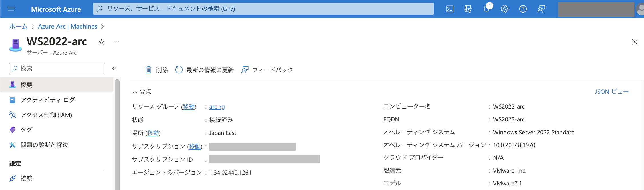This screenshot has height=190, width=644.
Task: Collapse the left navigation with the double chevron
Action: tap(114, 69)
